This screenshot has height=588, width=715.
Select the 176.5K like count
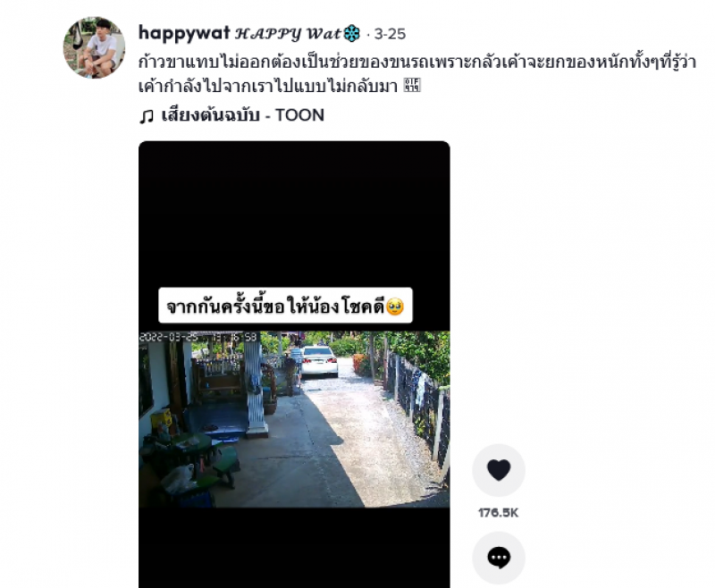click(x=499, y=513)
